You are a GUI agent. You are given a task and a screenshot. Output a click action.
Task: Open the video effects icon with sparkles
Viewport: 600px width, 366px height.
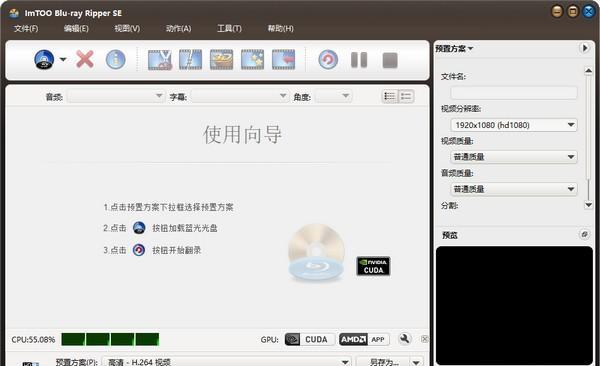(x=253, y=60)
